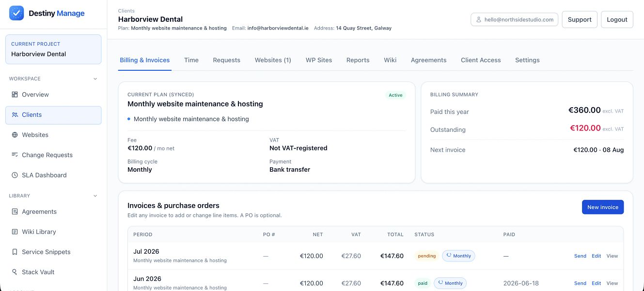This screenshot has height=291, width=644.
Task: Click the Jun 2026 period cell
Action: point(180,283)
